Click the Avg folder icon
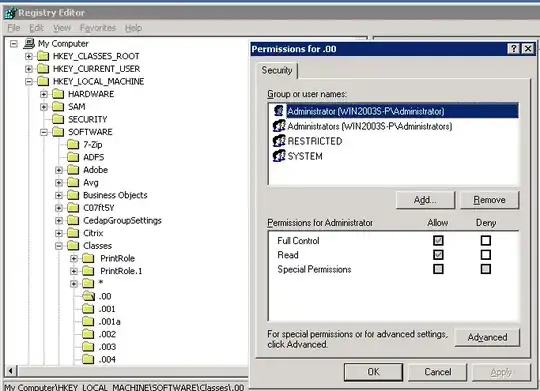The width and height of the screenshot is (540, 391). pos(73,182)
